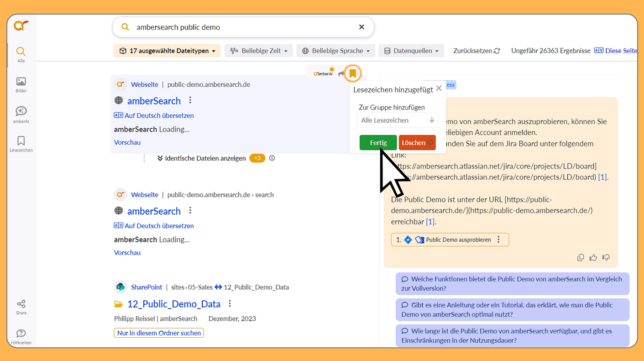Open Public Demo ausprobieren source chip

(450, 240)
